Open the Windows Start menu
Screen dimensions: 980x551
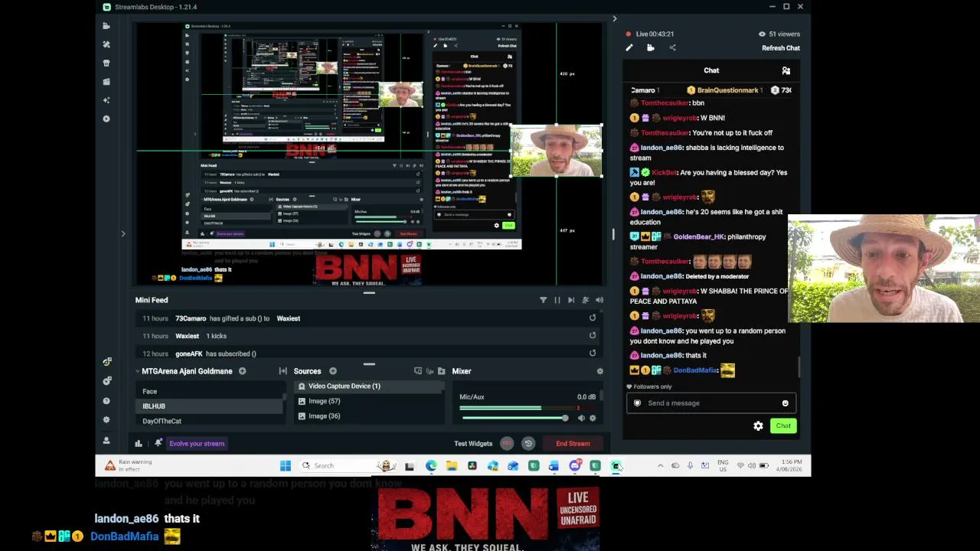click(286, 465)
